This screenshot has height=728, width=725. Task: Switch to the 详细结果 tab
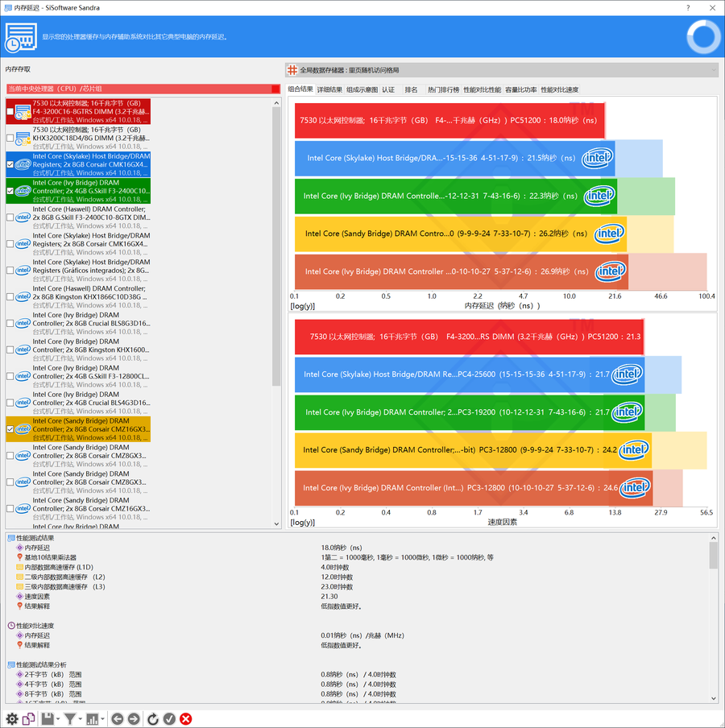pyautogui.click(x=329, y=89)
